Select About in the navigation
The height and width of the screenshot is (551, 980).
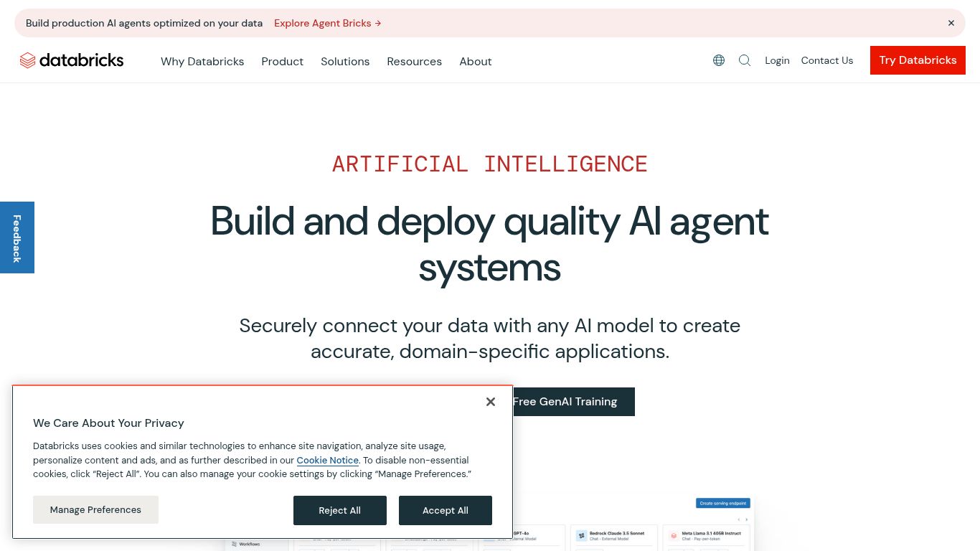475,62
